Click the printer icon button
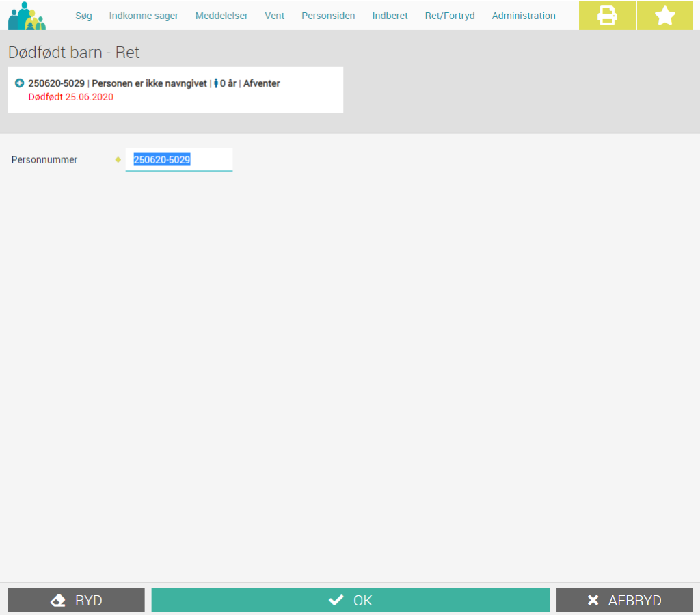Viewport: 700px width, 615px height. (x=607, y=16)
